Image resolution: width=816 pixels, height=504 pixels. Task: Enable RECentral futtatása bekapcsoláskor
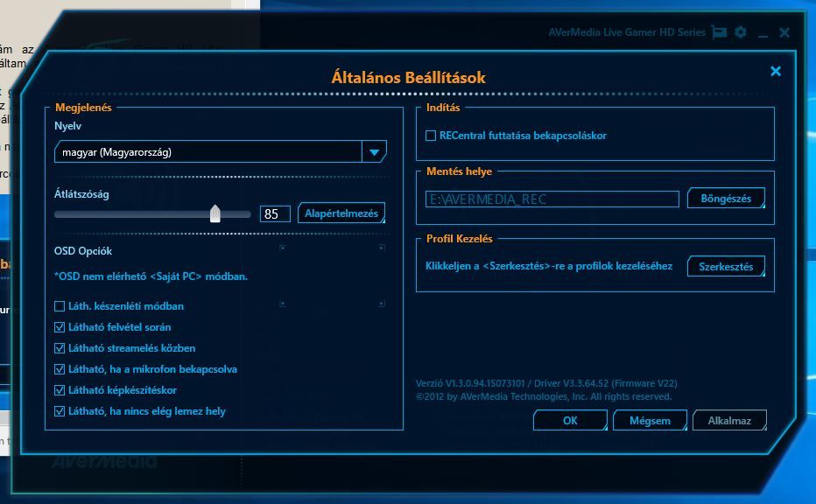point(431,136)
